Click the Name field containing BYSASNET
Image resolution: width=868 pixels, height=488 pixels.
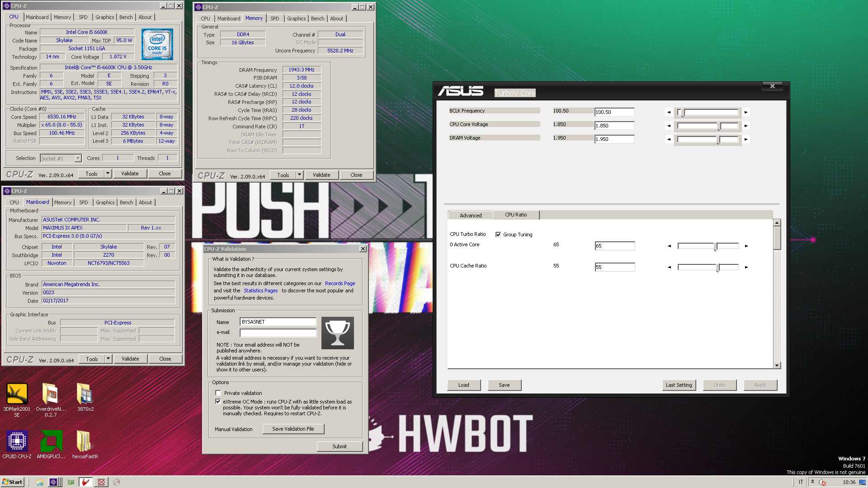click(278, 322)
